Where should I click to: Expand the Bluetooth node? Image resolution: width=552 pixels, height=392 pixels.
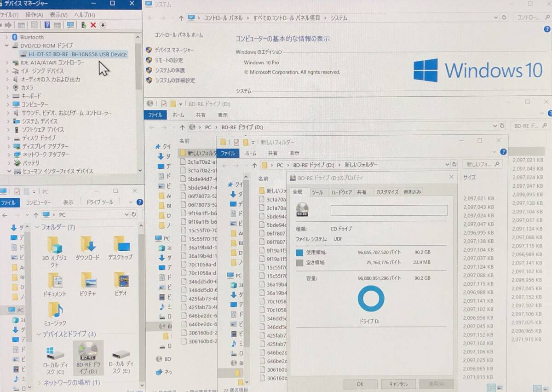pyautogui.click(x=7, y=37)
